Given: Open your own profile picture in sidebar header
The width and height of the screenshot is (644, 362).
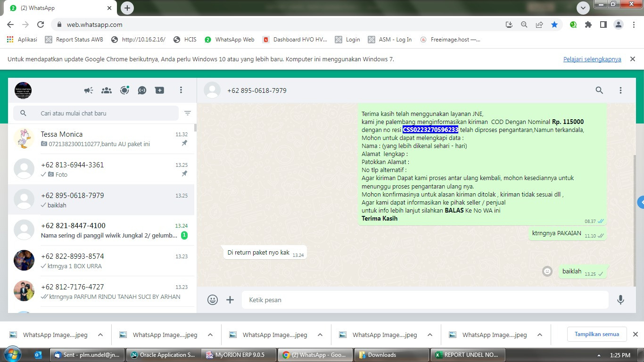Looking at the screenshot, I should 23,90.
